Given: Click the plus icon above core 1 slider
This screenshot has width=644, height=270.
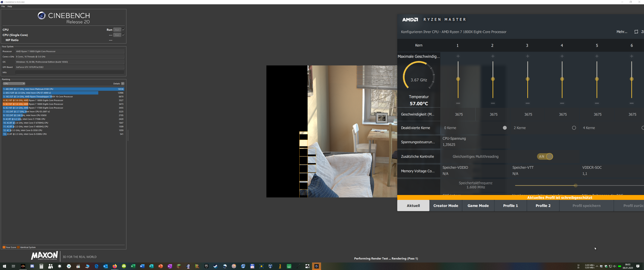Looking at the screenshot, I should (458, 56).
